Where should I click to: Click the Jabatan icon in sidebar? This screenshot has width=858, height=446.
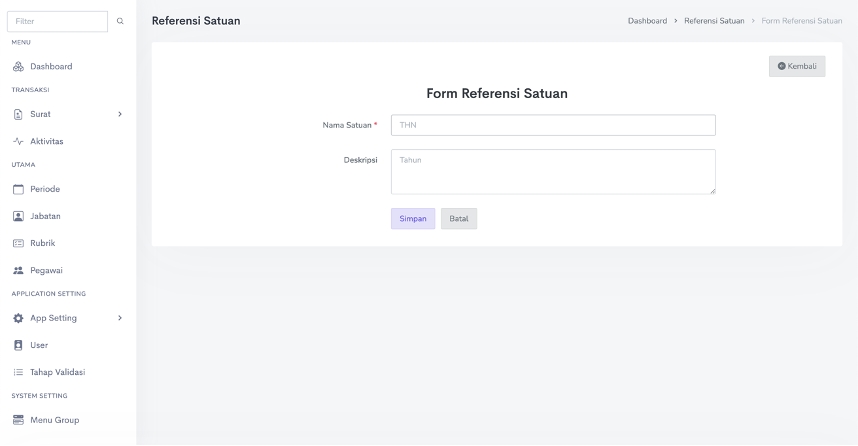pyautogui.click(x=18, y=216)
